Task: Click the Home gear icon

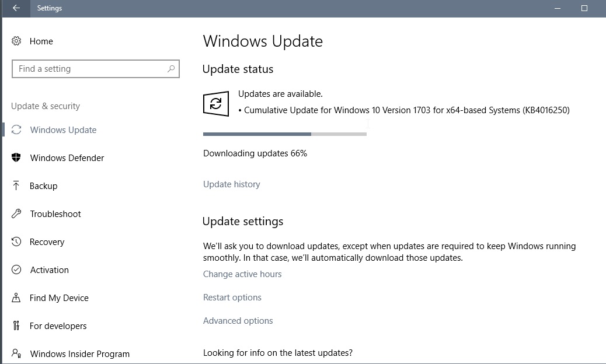Action: pos(16,41)
